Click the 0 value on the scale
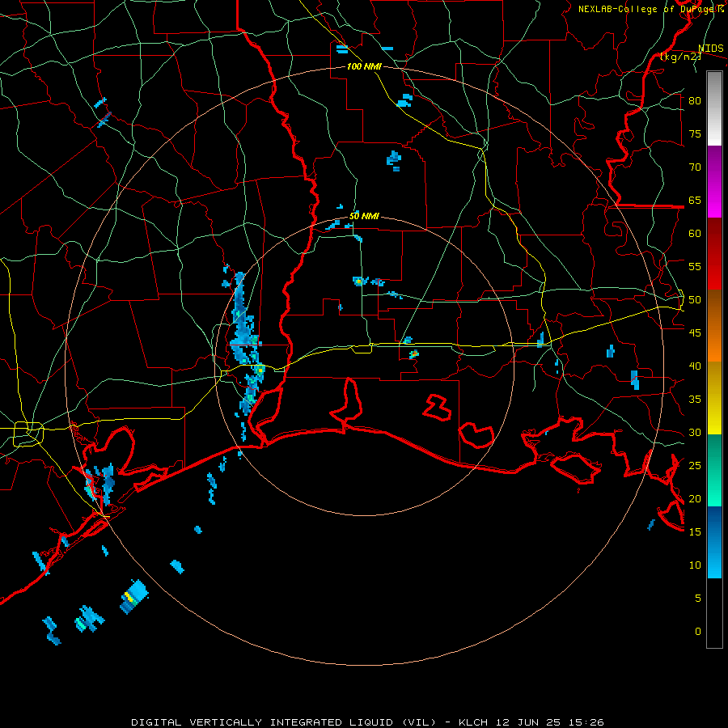The image size is (728, 728). 698,632
